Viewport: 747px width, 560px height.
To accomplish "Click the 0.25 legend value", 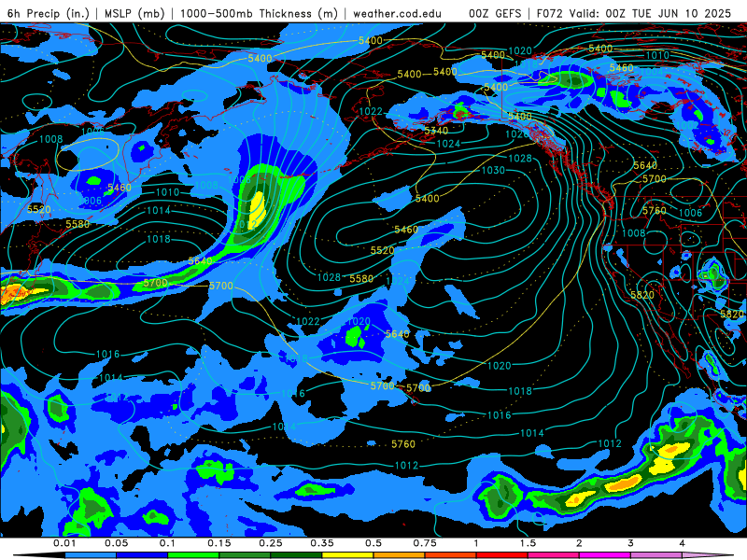I will pos(271,543).
